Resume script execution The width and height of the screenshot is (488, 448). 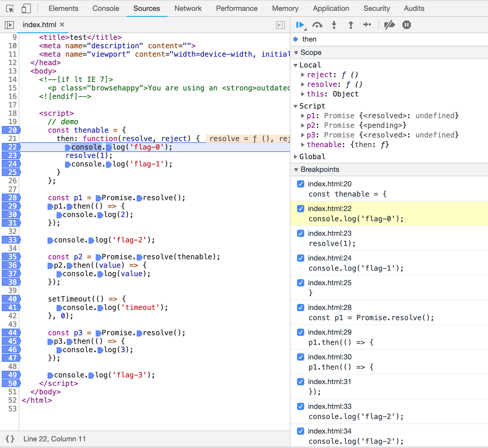click(x=300, y=25)
